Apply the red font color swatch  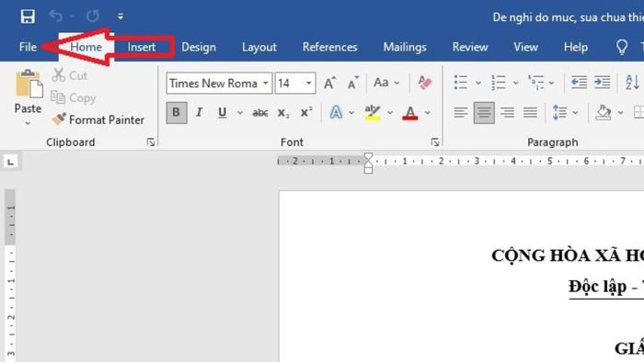[x=410, y=113]
